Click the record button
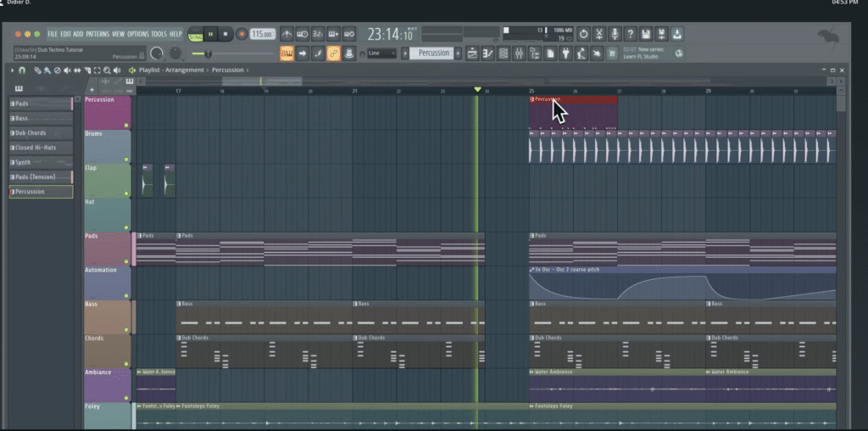This screenshot has width=868, height=431. (x=242, y=34)
